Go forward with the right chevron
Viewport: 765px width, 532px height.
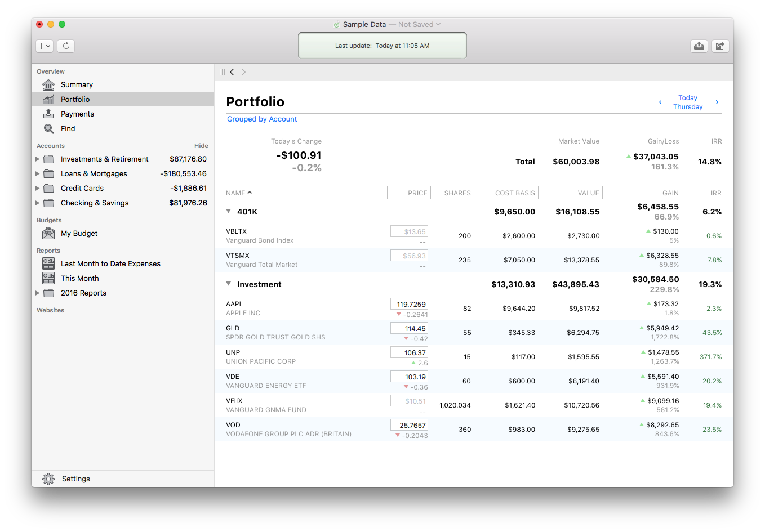[x=243, y=72]
